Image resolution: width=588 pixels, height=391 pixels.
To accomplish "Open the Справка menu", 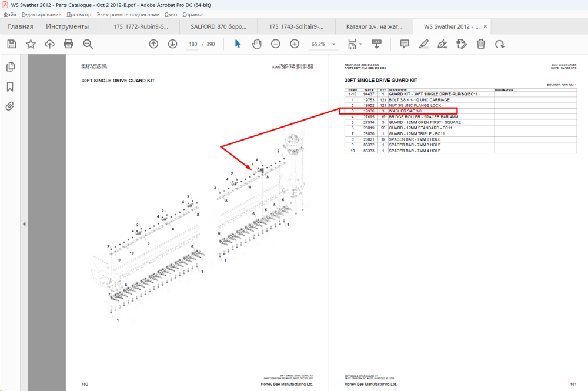I will pos(192,15).
